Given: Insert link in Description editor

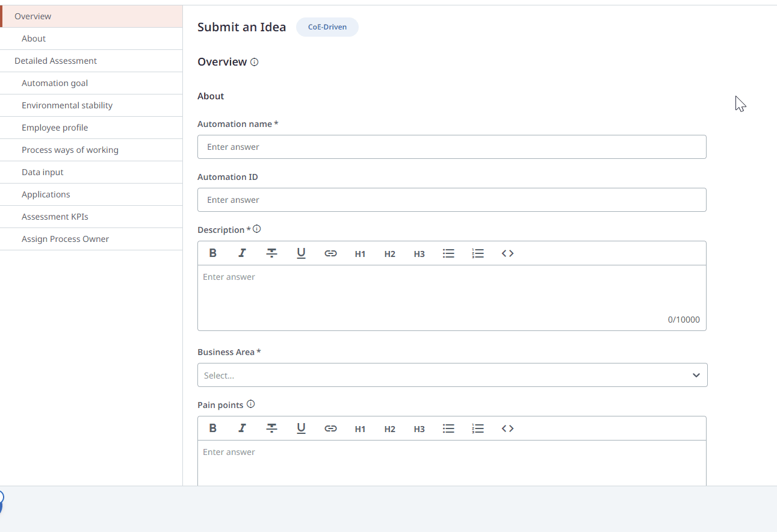Looking at the screenshot, I should tap(330, 253).
